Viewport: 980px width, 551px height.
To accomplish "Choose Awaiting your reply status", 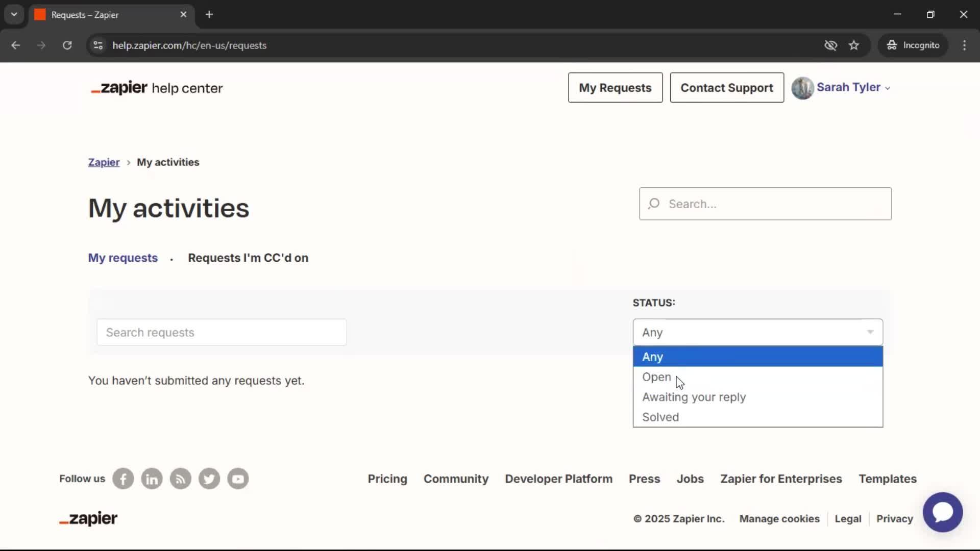I will pos(758,397).
